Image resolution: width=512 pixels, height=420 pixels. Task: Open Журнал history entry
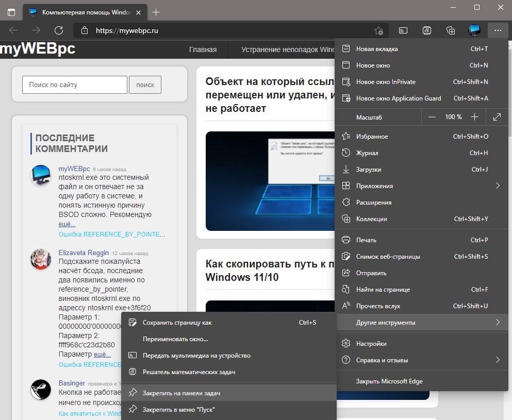[x=422, y=153]
